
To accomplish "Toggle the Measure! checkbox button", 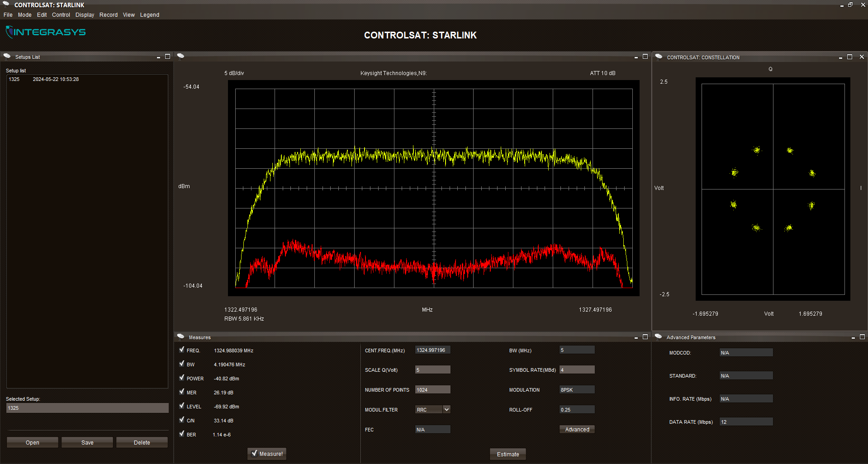I will pyautogui.click(x=267, y=454).
